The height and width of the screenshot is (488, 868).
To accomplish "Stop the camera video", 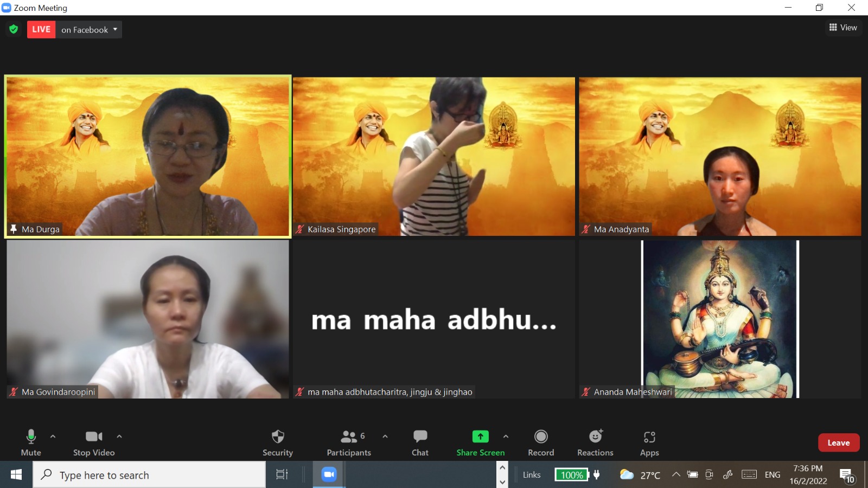I will click(94, 442).
